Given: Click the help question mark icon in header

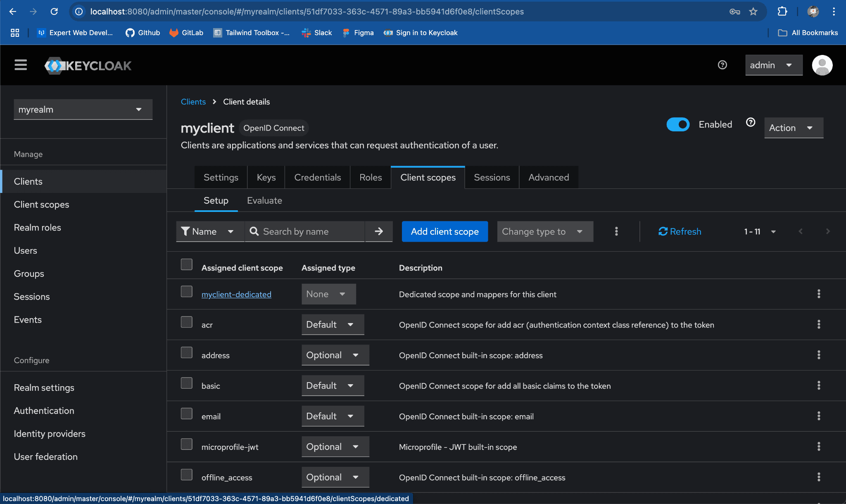Looking at the screenshot, I should (722, 65).
